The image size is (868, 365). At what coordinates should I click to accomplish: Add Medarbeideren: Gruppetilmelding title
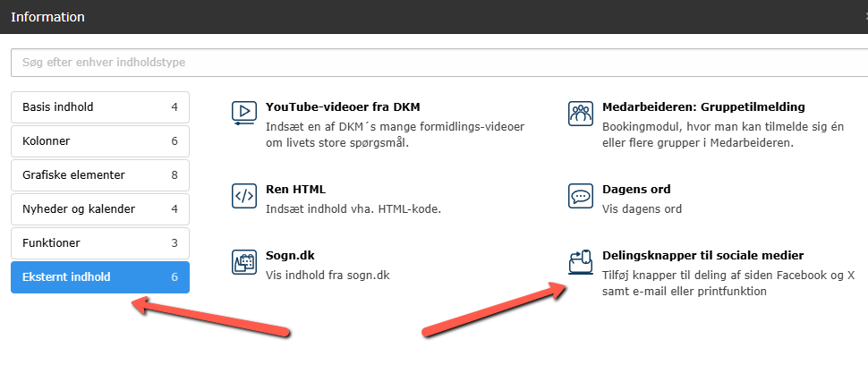(x=703, y=107)
